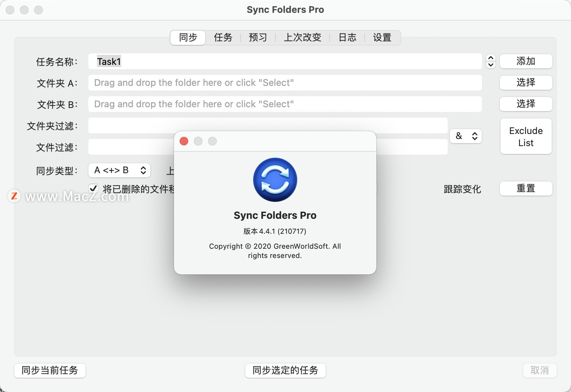This screenshot has height=392, width=571.
Task: Click the task name up/down stepper
Action: 491,61
